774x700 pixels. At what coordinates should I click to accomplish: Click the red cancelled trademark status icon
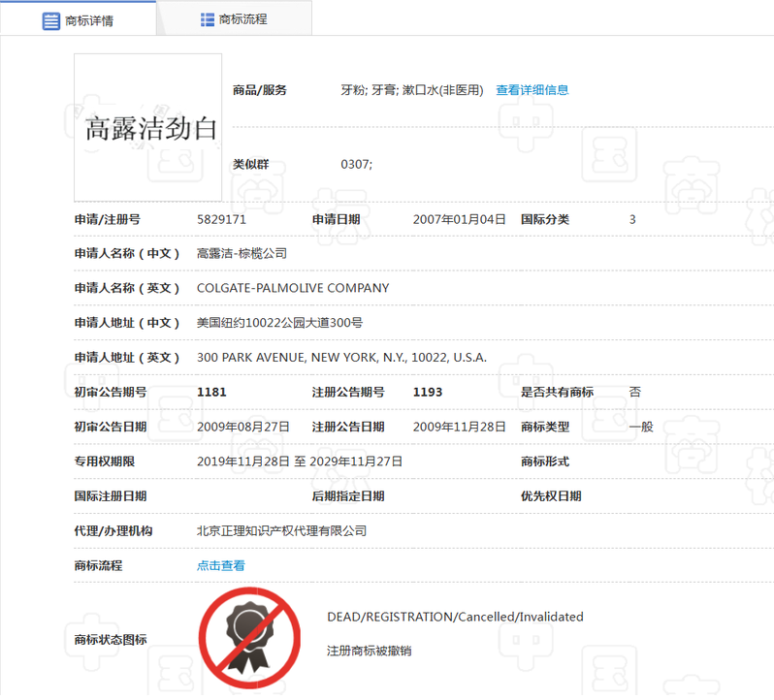pos(249,638)
